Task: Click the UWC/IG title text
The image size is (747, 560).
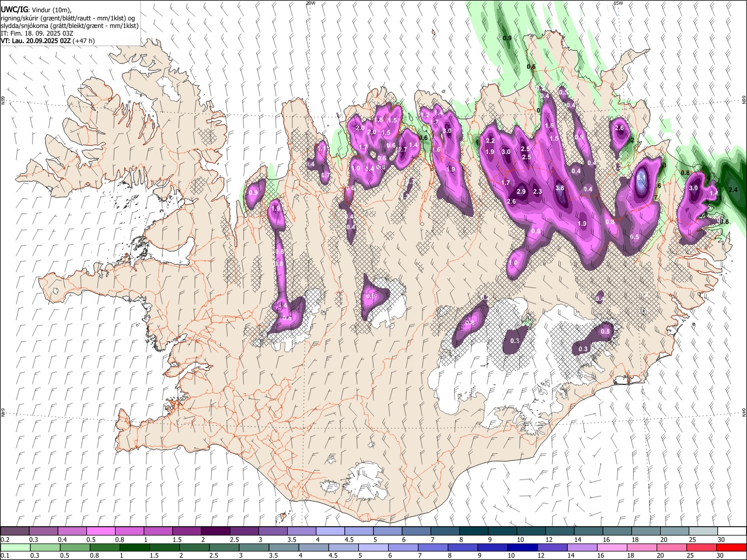Action: [x=15, y=9]
